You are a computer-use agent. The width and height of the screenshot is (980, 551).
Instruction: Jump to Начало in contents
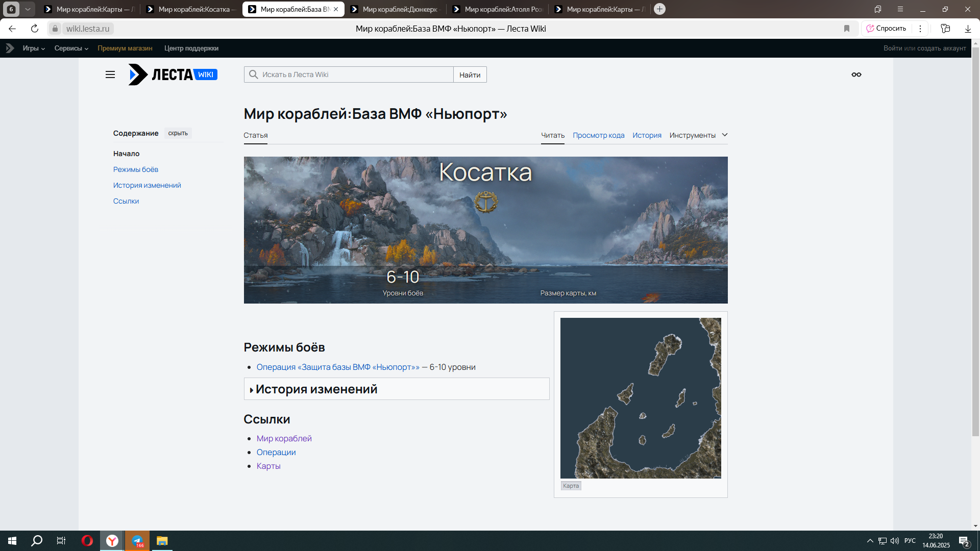126,154
